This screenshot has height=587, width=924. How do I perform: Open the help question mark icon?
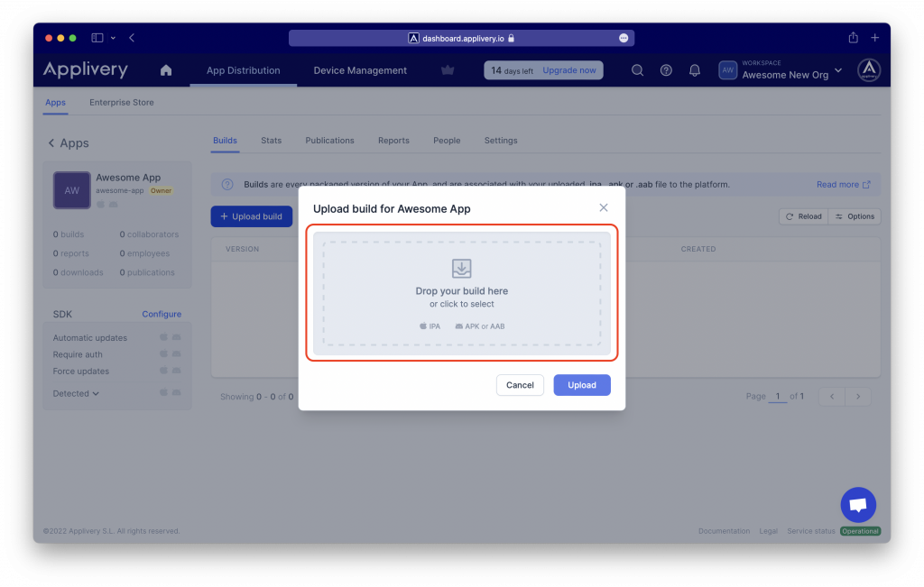tap(666, 70)
